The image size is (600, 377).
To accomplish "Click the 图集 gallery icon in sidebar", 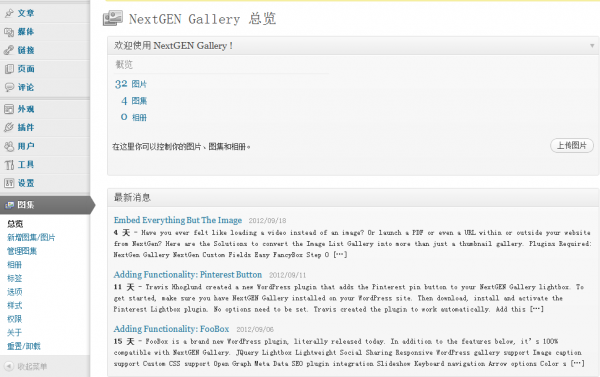I will (9, 205).
